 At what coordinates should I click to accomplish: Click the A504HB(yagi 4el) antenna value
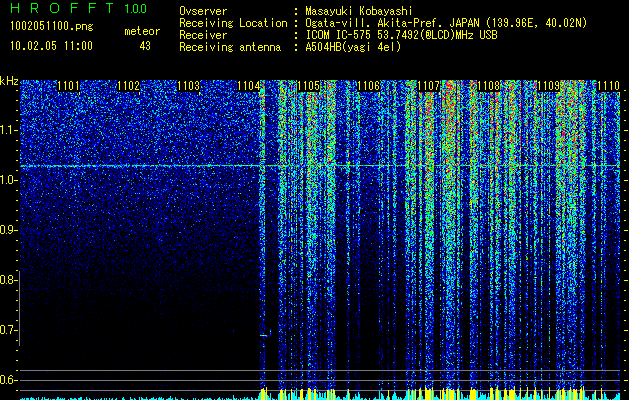click(x=353, y=47)
